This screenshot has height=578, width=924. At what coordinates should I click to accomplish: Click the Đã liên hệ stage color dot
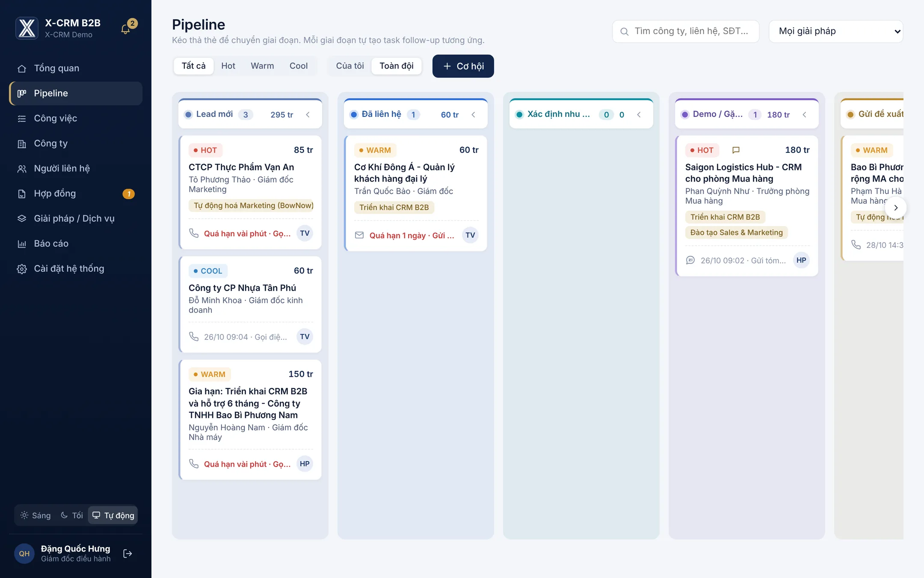pyautogui.click(x=354, y=115)
